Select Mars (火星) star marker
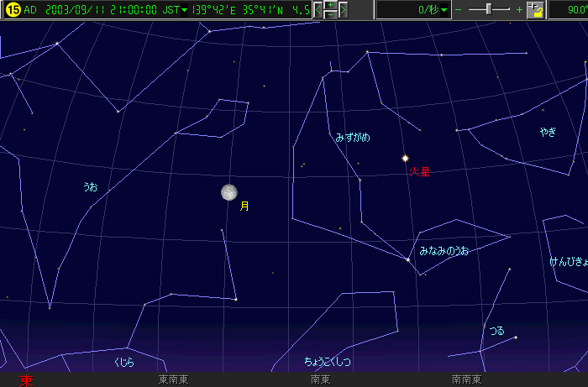The height and width of the screenshot is (387, 588). pyautogui.click(x=405, y=158)
